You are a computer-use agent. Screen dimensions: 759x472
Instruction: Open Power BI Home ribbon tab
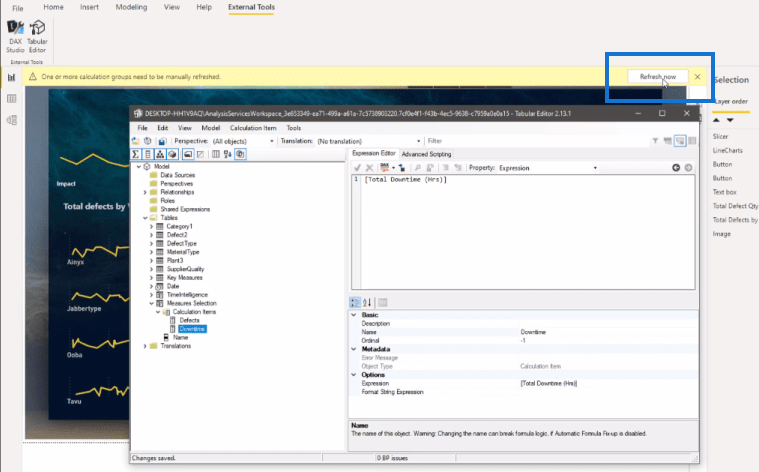pos(53,7)
